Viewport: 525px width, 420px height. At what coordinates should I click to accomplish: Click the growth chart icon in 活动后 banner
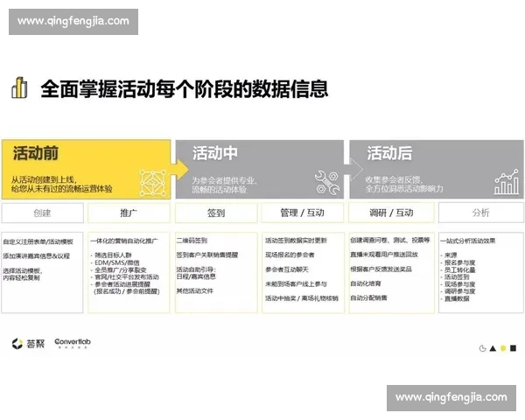[507, 182]
